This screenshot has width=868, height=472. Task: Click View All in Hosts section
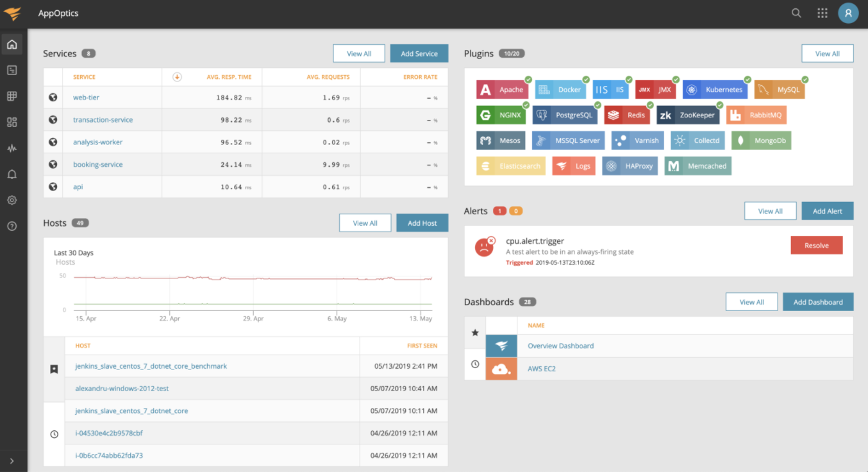click(365, 223)
